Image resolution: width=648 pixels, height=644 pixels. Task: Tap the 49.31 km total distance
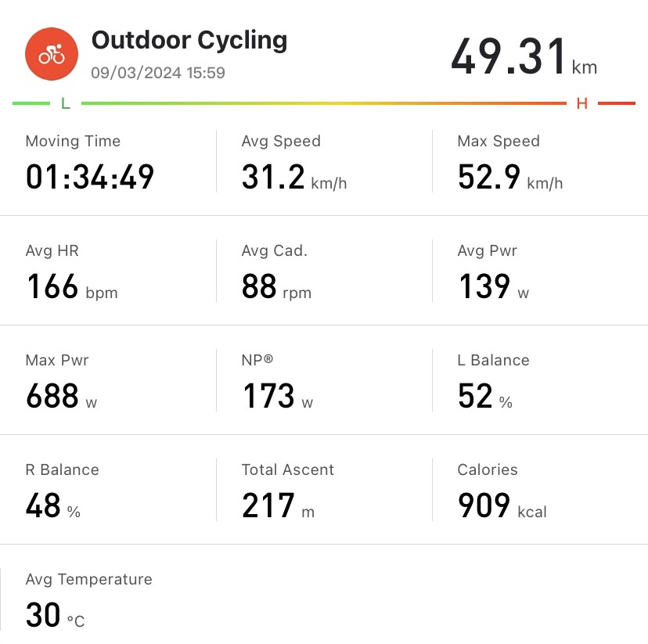coord(524,56)
